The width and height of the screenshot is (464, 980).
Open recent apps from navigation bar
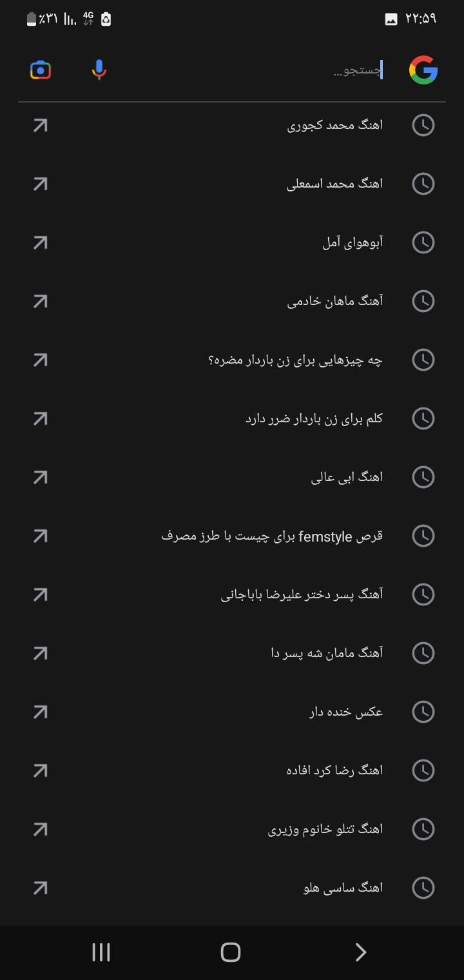pyautogui.click(x=101, y=952)
